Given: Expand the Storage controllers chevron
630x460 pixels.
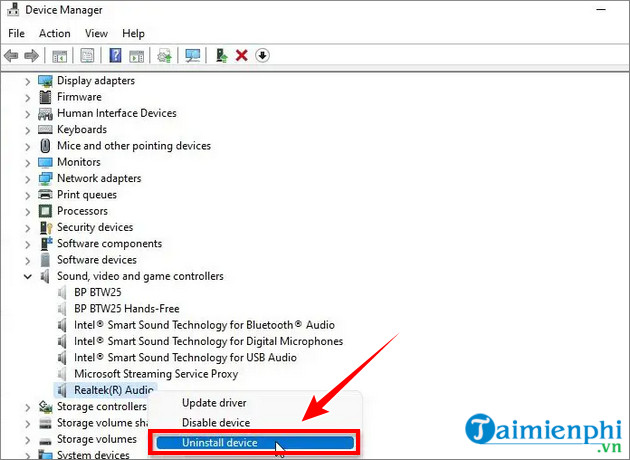Looking at the screenshot, I should click(27, 407).
